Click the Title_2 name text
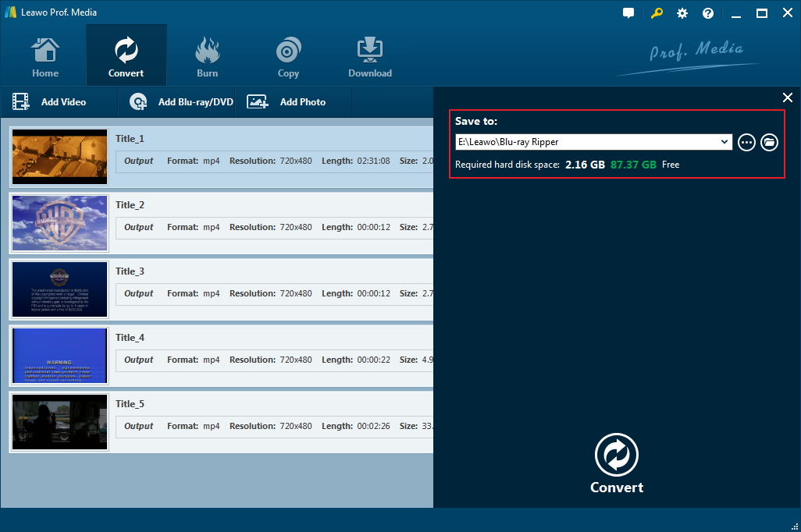This screenshot has width=801, height=532. click(130, 205)
